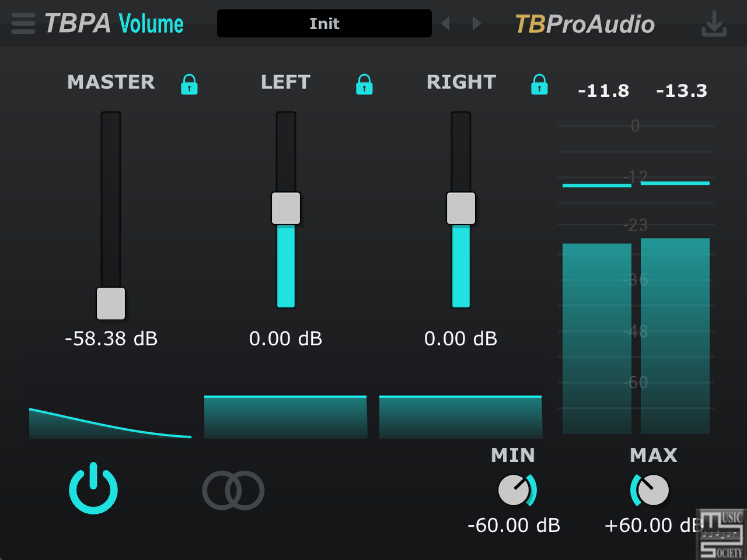747x560 pixels.
Task: Click the left channel history graph
Action: tap(286, 417)
